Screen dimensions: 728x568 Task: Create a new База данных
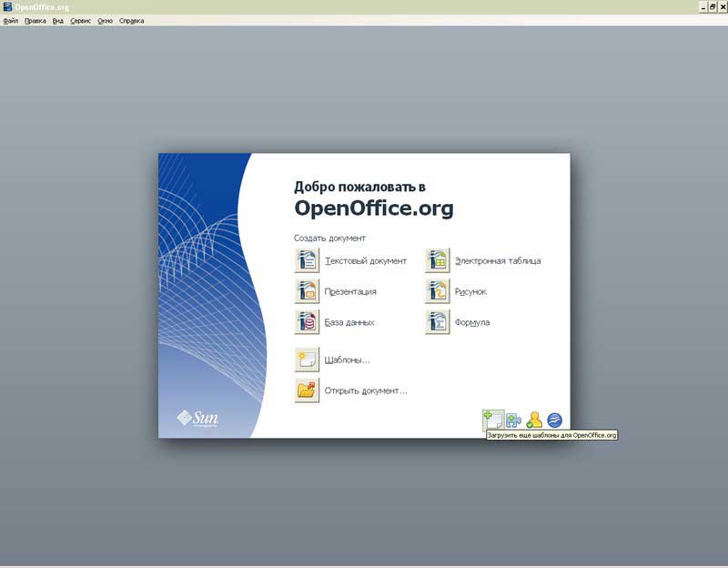tap(349, 322)
